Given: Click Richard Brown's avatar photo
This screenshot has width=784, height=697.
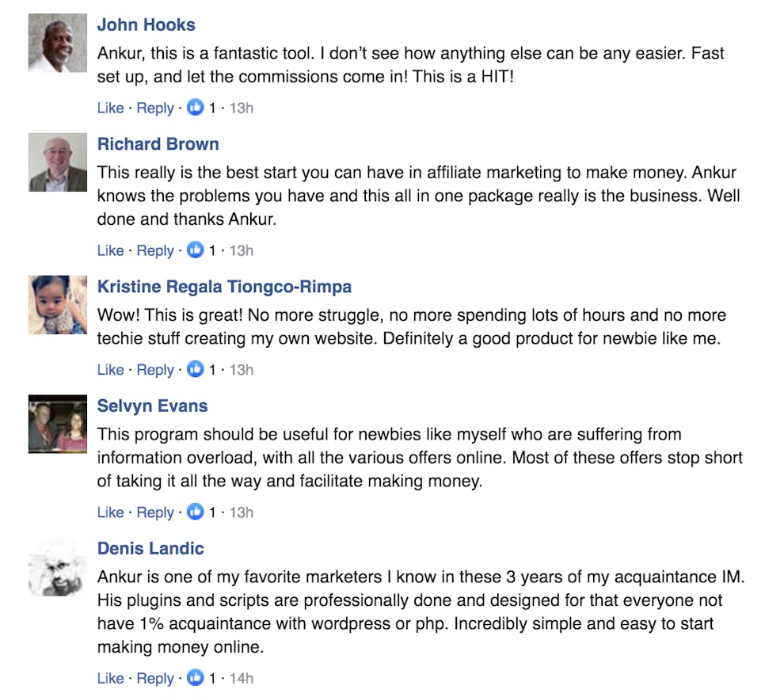Looking at the screenshot, I should (58, 162).
